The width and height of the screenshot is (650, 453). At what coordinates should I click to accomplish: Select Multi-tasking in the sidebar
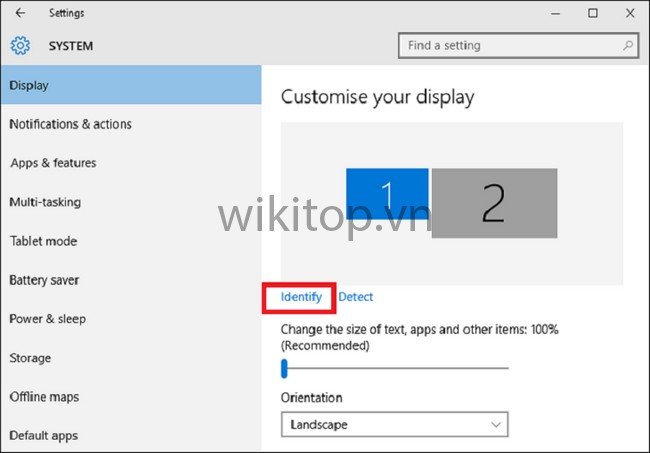(45, 202)
